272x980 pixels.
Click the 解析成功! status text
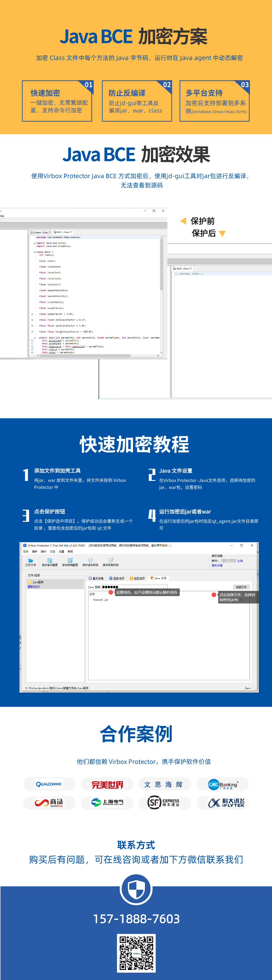(33, 587)
